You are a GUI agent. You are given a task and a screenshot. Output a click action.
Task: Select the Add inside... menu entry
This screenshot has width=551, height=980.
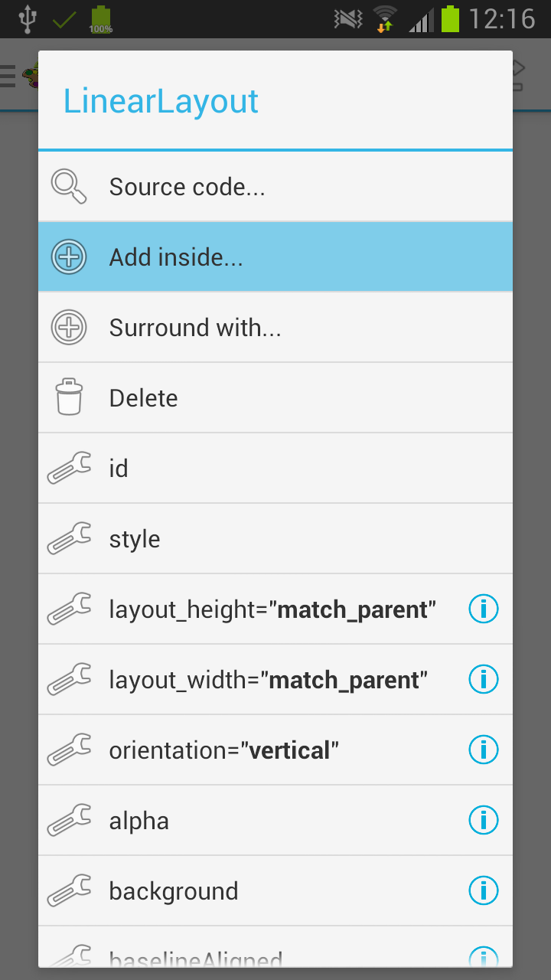coord(275,257)
